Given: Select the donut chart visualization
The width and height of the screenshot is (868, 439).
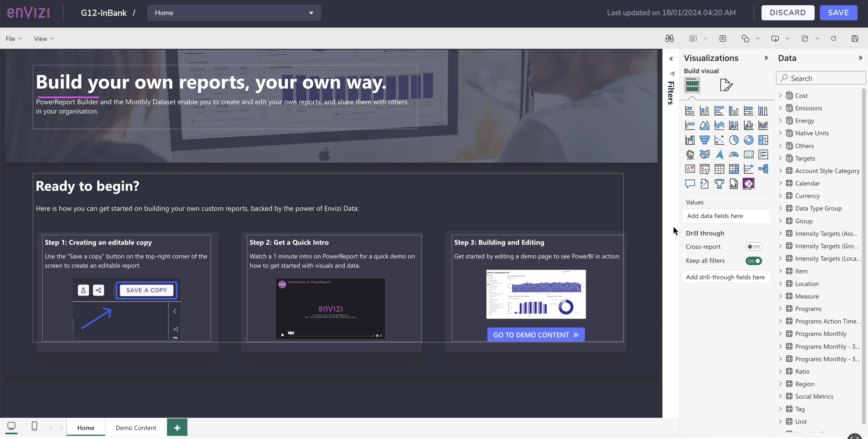Looking at the screenshot, I should point(748,140).
